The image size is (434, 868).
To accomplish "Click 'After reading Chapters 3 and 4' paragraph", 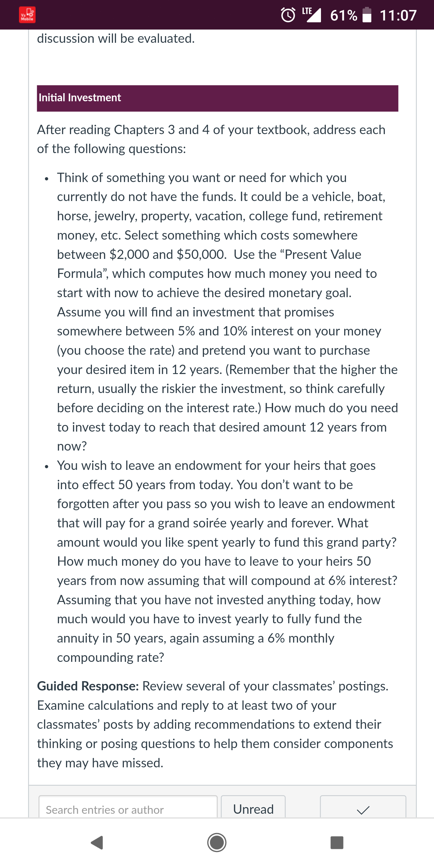I will 211,139.
